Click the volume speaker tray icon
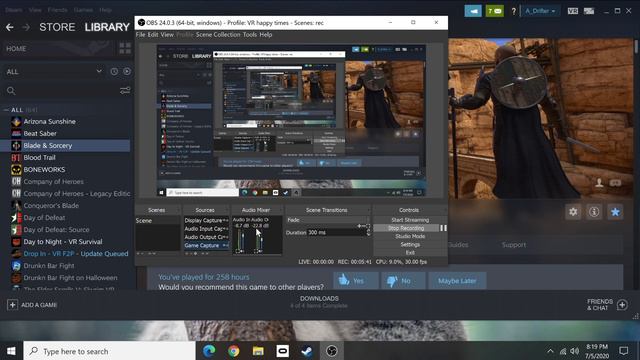640x360 pixels. tap(575, 351)
